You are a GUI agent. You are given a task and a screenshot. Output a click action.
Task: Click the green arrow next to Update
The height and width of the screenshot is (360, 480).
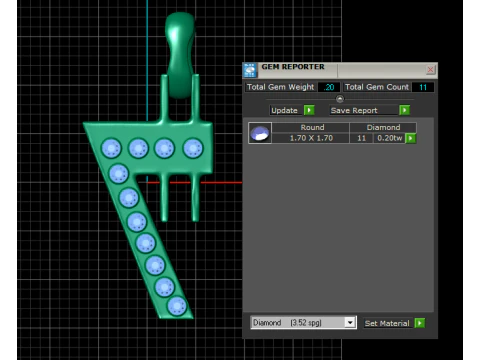point(309,110)
